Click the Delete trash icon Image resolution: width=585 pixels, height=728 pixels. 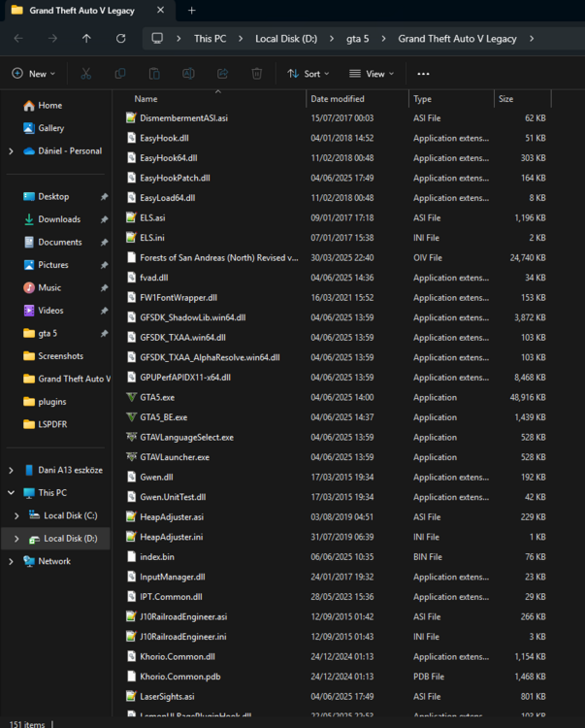click(256, 74)
